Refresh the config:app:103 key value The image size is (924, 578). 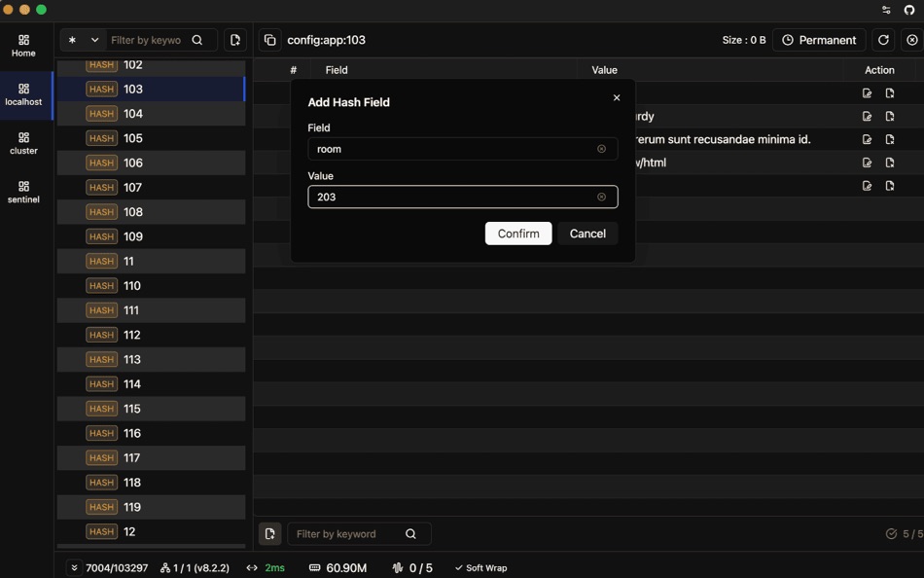pyautogui.click(x=883, y=41)
